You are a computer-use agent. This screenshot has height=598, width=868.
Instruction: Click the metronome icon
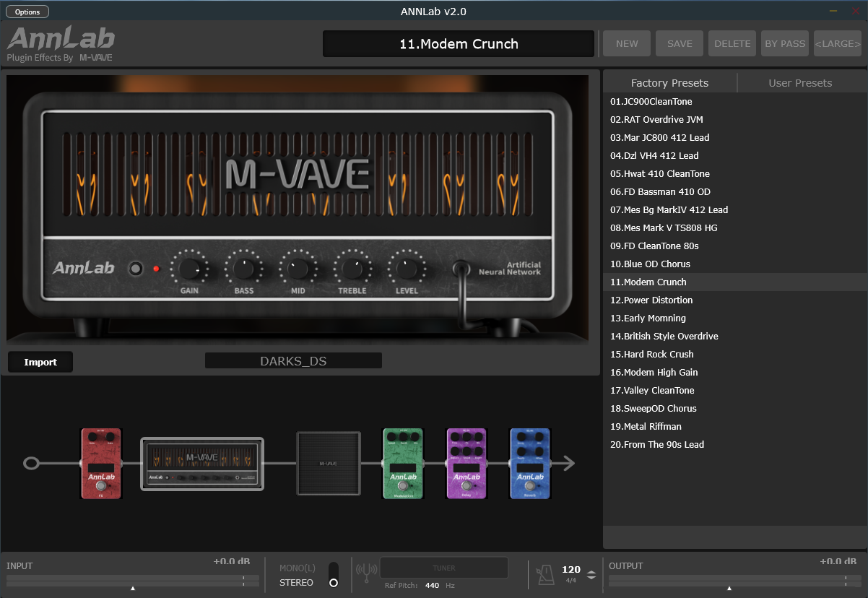pyautogui.click(x=545, y=574)
